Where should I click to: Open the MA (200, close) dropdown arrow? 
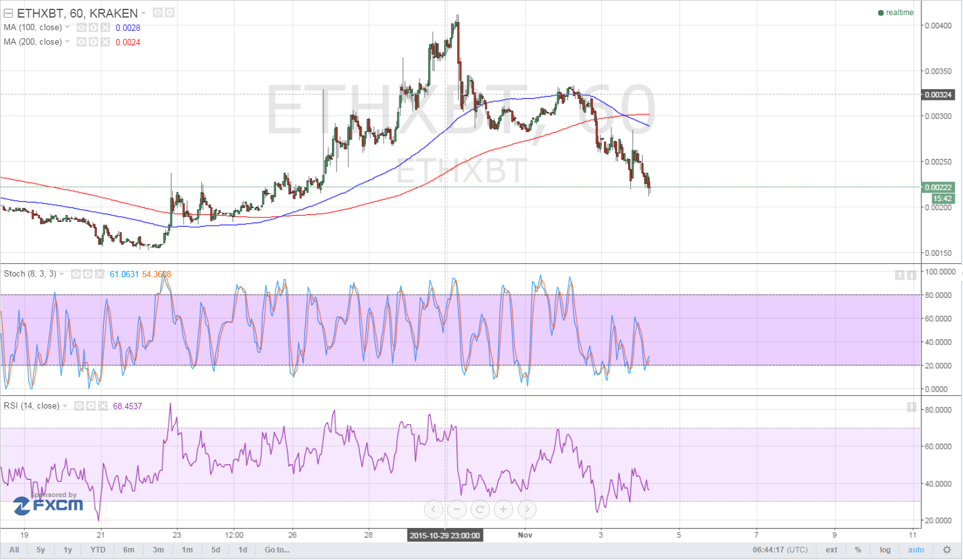[67, 42]
